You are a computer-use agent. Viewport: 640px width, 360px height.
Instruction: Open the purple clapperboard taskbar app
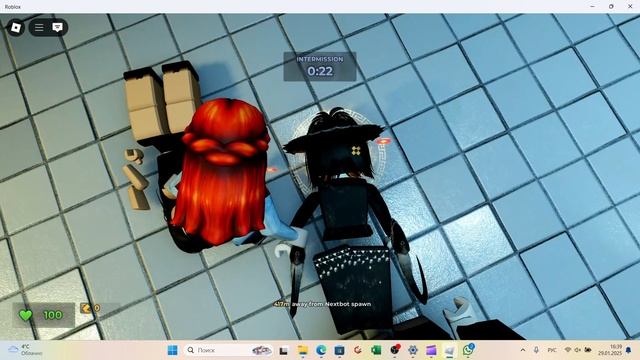[431, 350]
